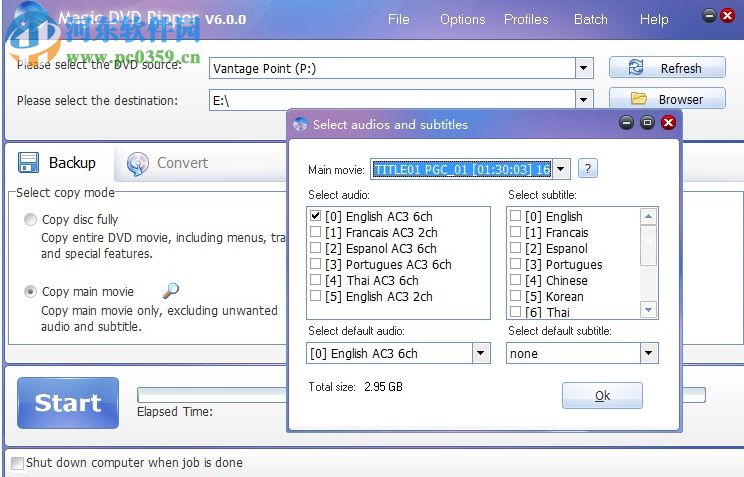744x477 pixels.
Task: Check the [3] Portugues subtitle box
Action: coord(515,264)
